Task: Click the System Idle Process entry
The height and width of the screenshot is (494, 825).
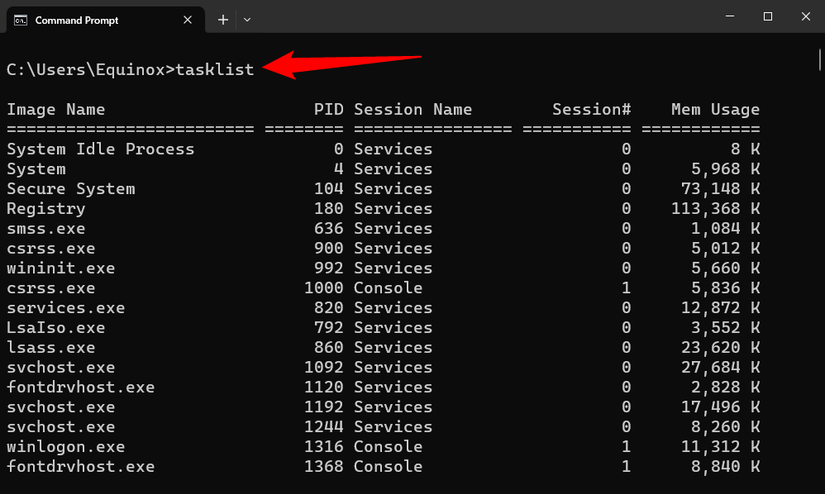Action: pos(101,149)
